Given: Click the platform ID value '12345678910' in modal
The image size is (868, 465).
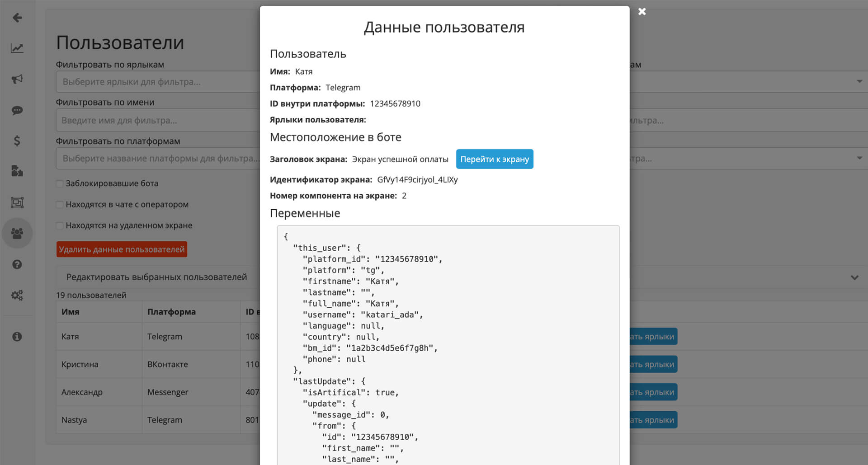Looking at the screenshot, I should pyautogui.click(x=395, y=103).
